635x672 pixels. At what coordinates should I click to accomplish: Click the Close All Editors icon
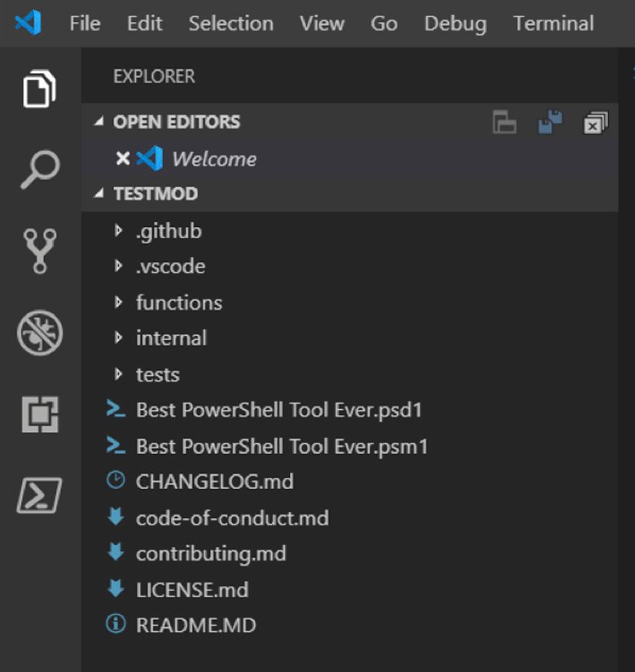pos(596,124)
